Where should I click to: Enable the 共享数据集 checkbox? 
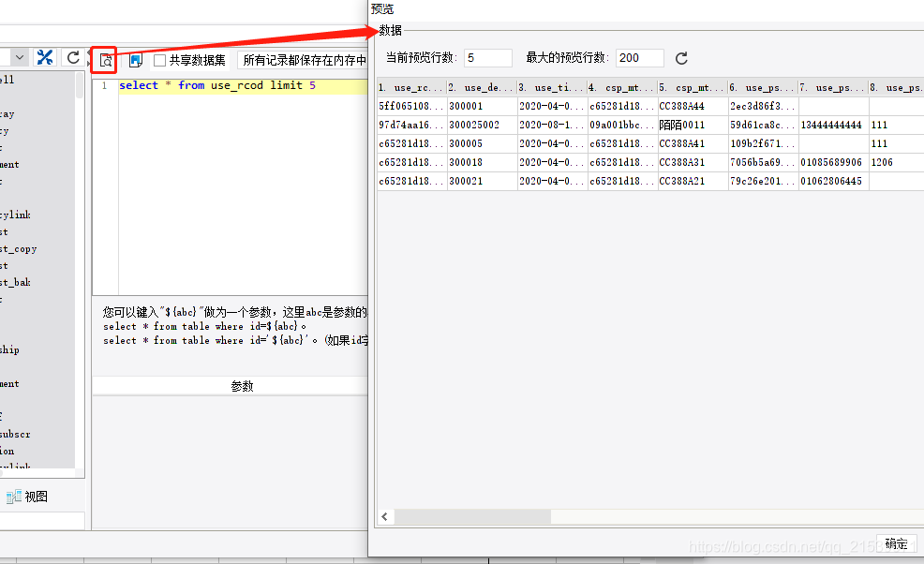coord(157,58)
